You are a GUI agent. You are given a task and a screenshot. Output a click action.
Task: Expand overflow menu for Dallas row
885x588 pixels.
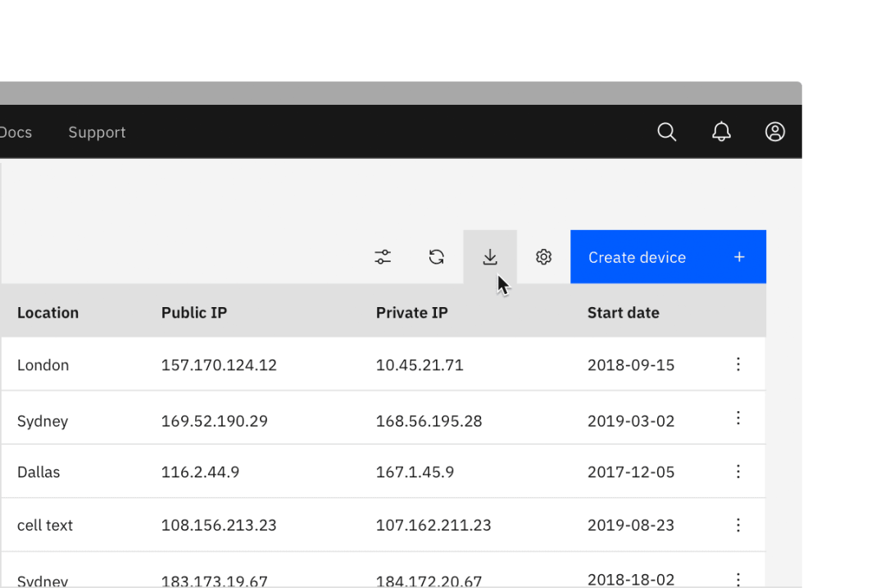coord(738,472)
